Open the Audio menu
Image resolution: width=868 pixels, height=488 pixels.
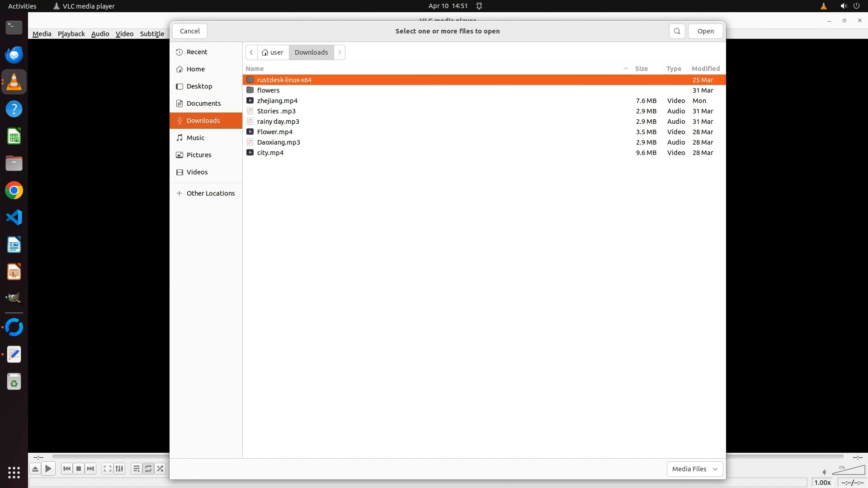point(100,34)
